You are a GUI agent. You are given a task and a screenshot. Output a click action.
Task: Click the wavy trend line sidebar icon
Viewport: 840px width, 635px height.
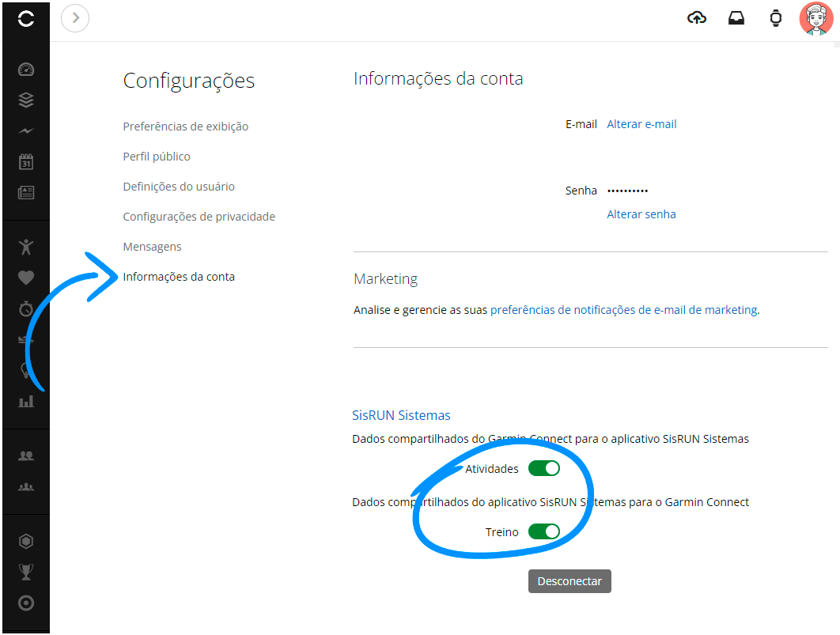tap(26, 130)
